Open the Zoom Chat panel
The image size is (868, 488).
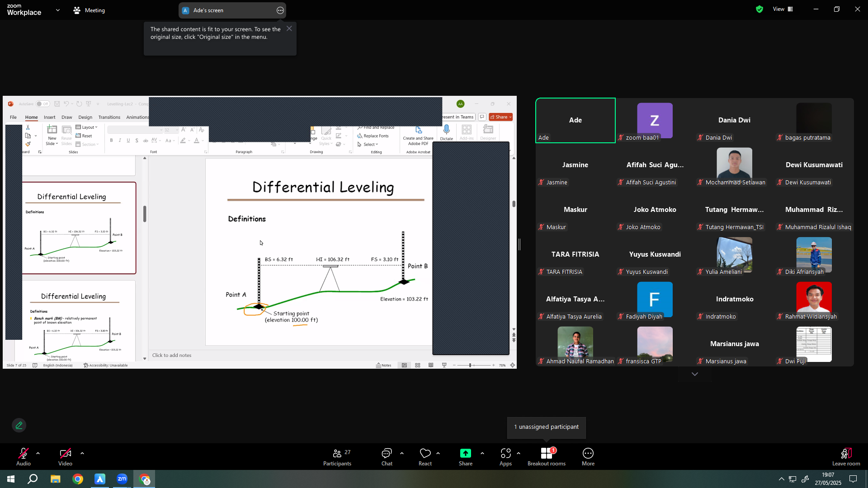[387, 457]
